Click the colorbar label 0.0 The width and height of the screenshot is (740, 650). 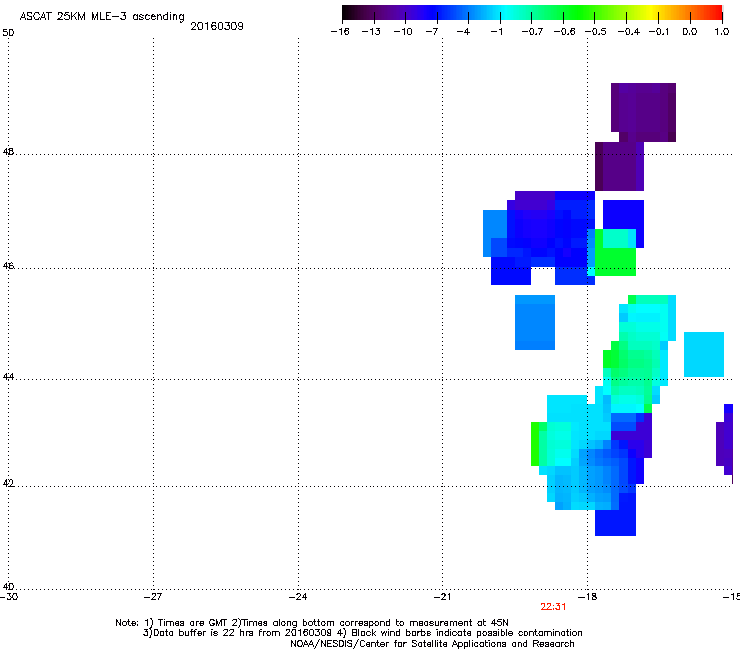pyautogui.click(x=690, y=32)
